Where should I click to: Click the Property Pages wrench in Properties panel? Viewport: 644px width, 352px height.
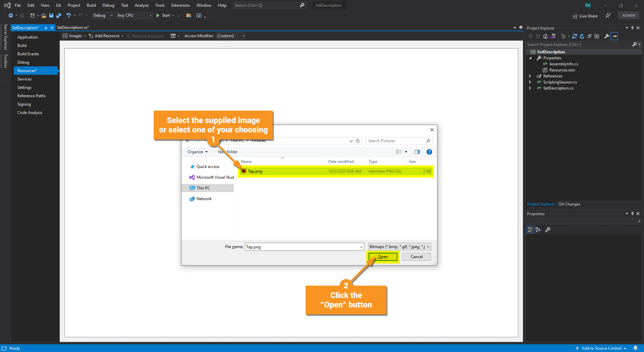548,230
